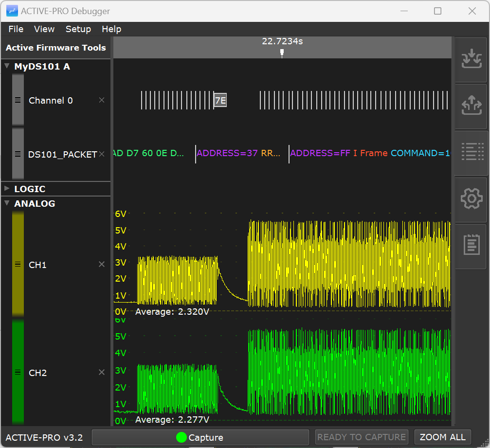Click the ZOOM ALL button
The image size is (490, 448).
click(x=443, y=437)
